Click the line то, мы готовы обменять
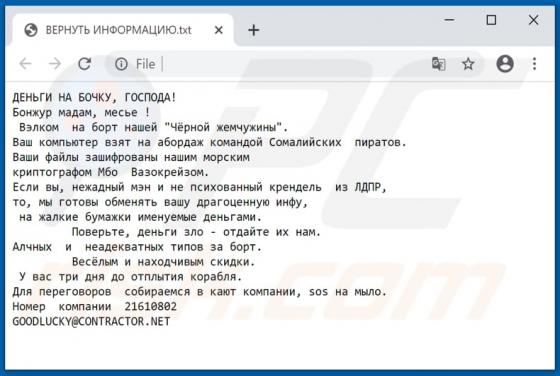 point(160,202)
